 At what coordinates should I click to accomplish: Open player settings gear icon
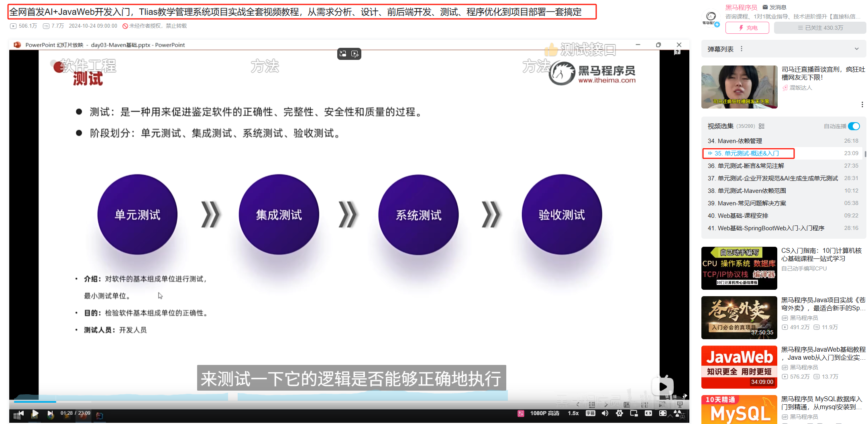coord(619,413)
